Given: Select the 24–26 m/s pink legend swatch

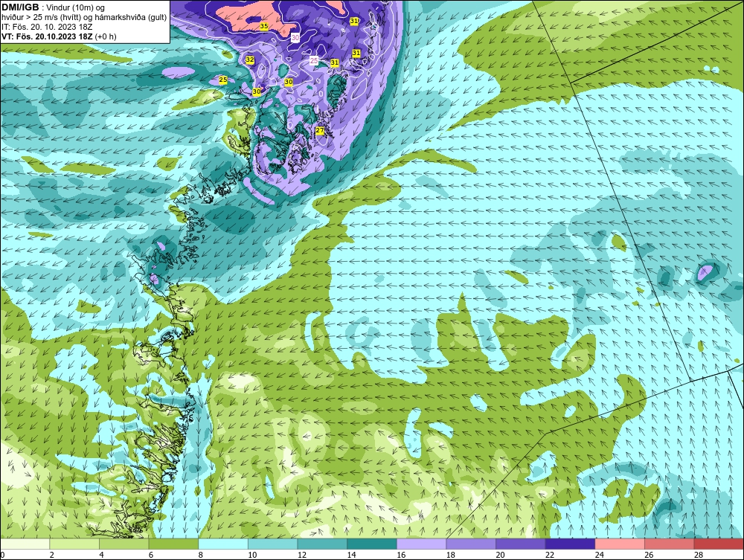Looking at the screenshot, I should coord(620,544).
